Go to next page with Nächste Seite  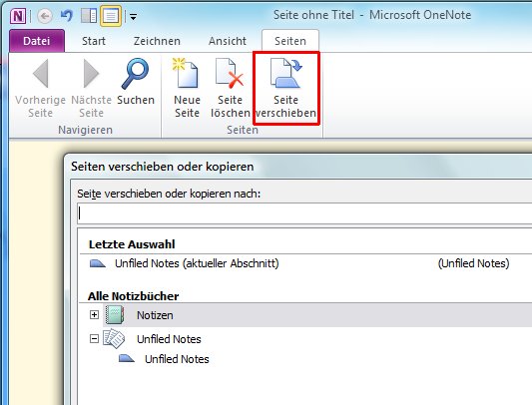91,88
